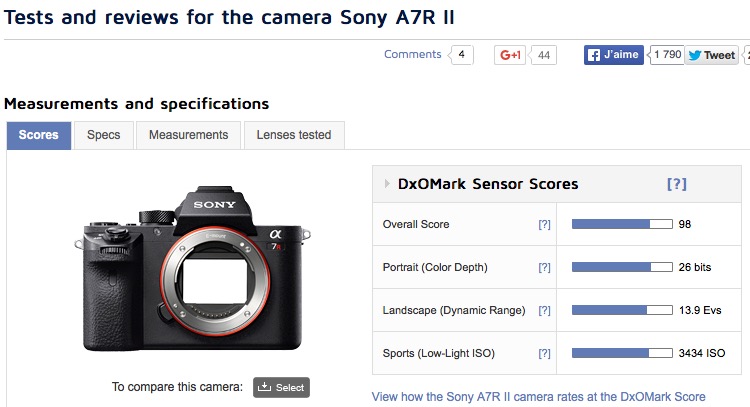Viewport: 750px width, 407px height.
Task: Click the Landscape (Dynamic Range) label
Action: click(x=453, y=310)
